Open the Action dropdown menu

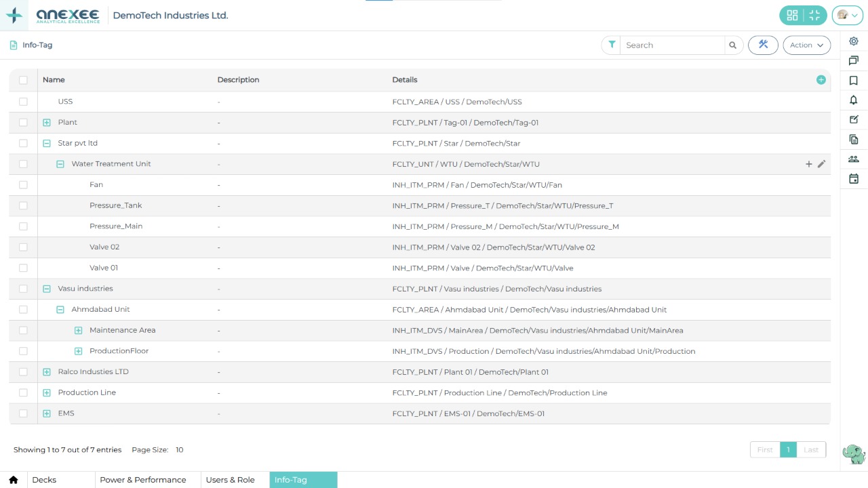point(806,45)
